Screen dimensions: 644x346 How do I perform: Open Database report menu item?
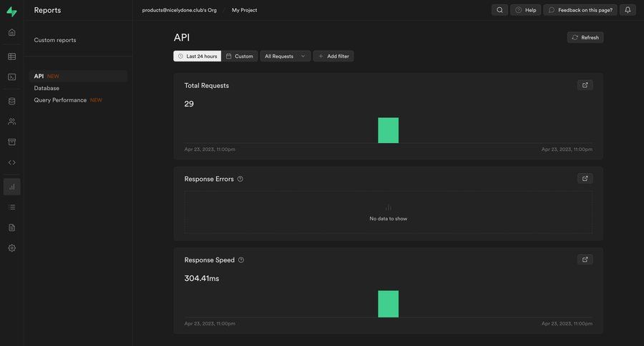pyautogui.click(x=47, y=88)
